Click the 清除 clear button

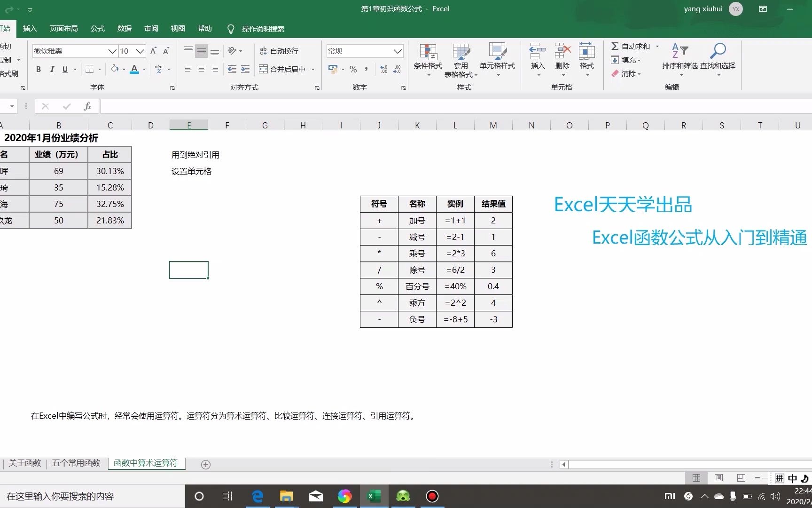(628, 73)
